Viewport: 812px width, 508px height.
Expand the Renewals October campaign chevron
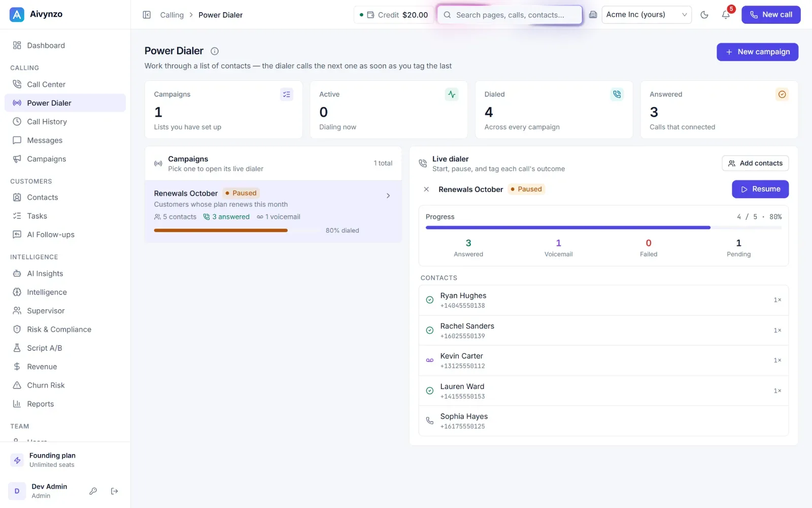tap(388, 196)
